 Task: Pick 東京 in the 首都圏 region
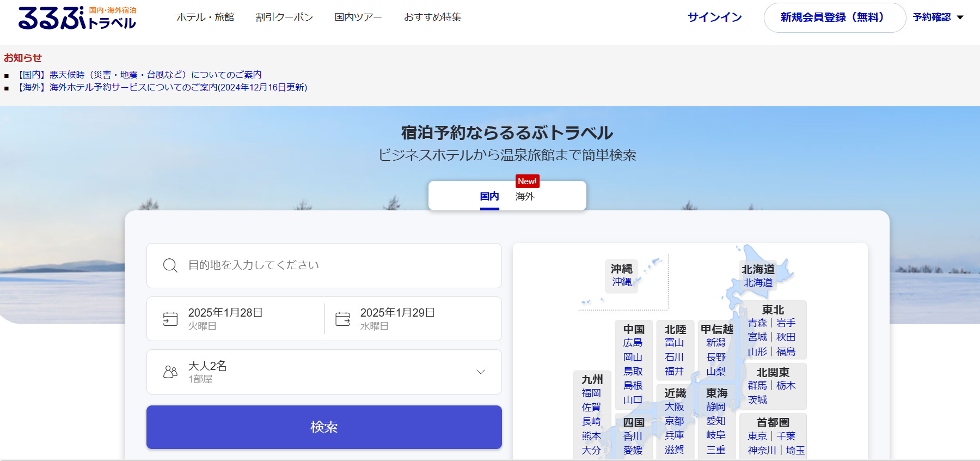tap(757, 436)
